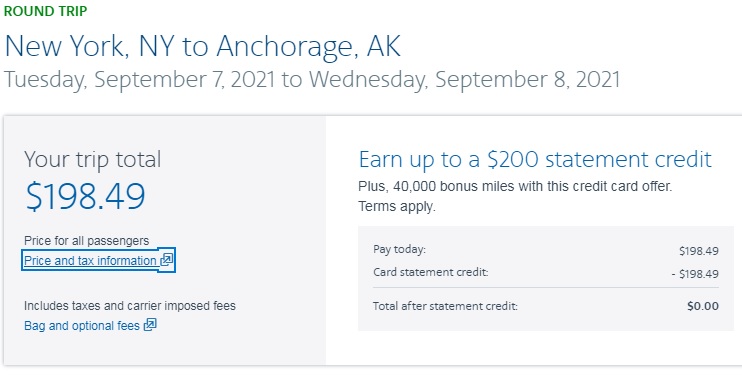Click Includes taxes and carrier imposed fees text
Image resolution: width=742 pixels, height=384 pixels.
[x=130, y=306]
